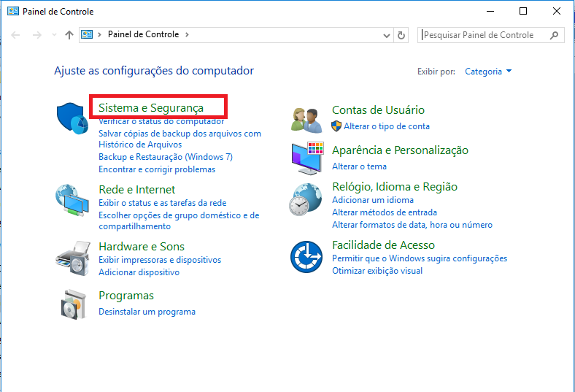Open Exibir o status e as tarefas da rede
Image resolution: width=575 pixels, height=392 pixels.
163,203
